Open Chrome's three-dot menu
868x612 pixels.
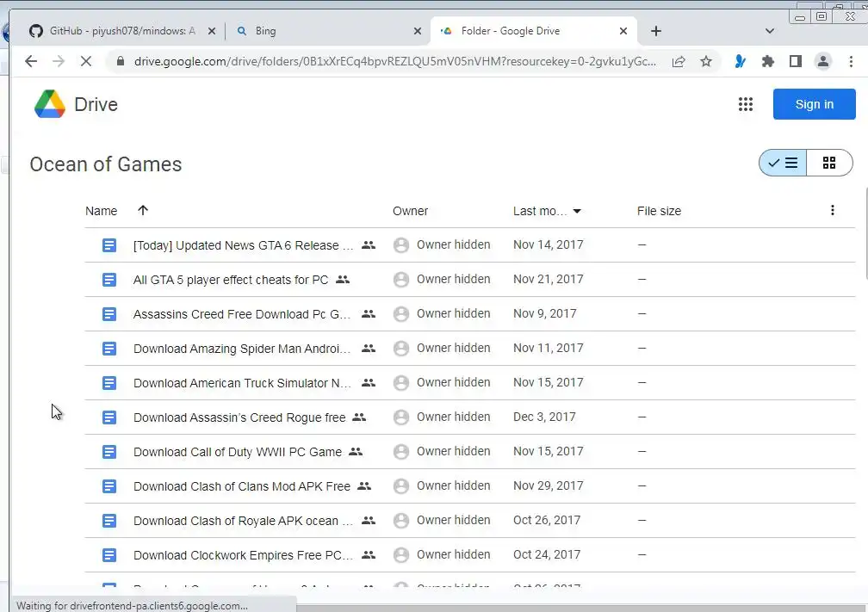click(x=851, y=61)
